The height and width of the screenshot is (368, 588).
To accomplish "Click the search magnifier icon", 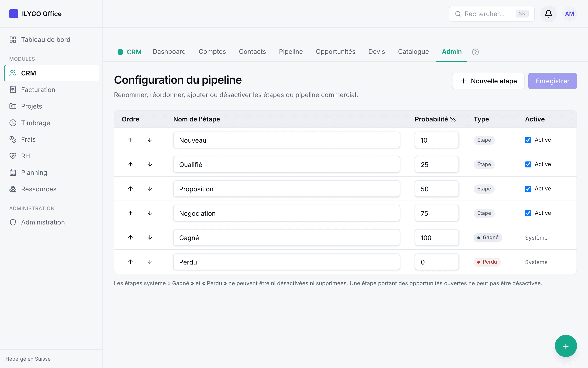I will tap(458, 14).
